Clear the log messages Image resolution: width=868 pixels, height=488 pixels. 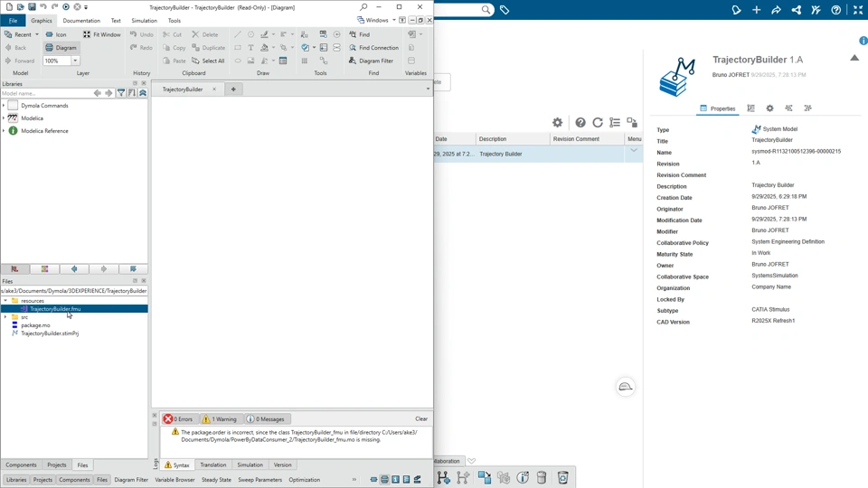click(x=421, y=418)
